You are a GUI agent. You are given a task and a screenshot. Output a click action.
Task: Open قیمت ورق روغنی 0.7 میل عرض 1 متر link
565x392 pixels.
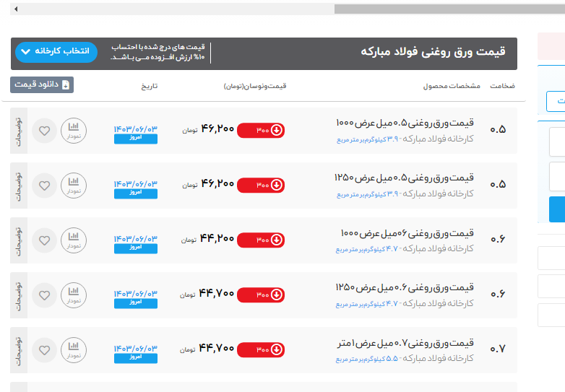(x=405, y=342)
